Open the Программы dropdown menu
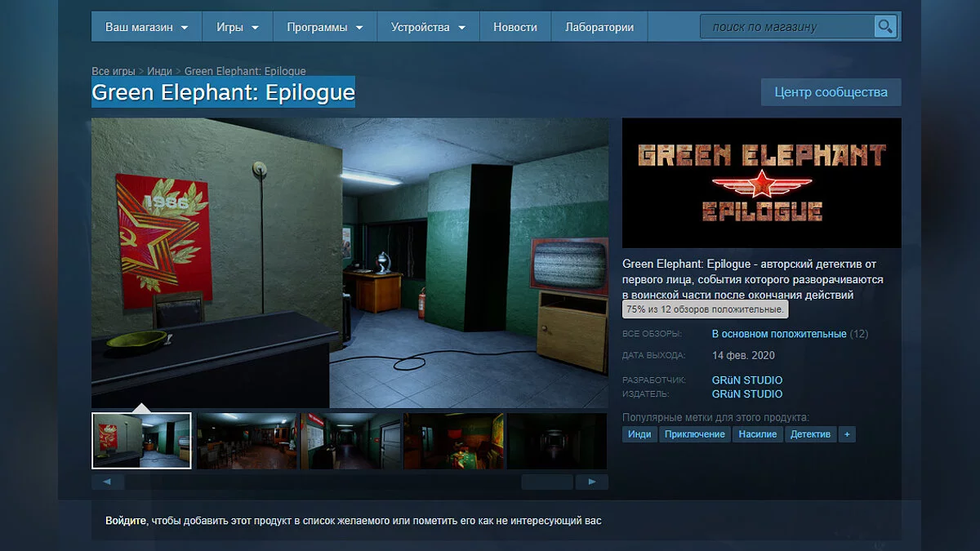 pyautogui.click(x=325, y=27)
